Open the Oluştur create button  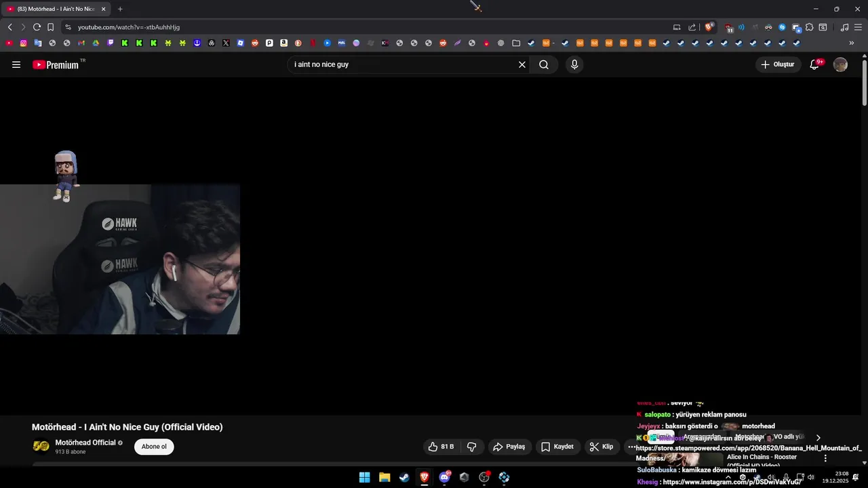778,64
